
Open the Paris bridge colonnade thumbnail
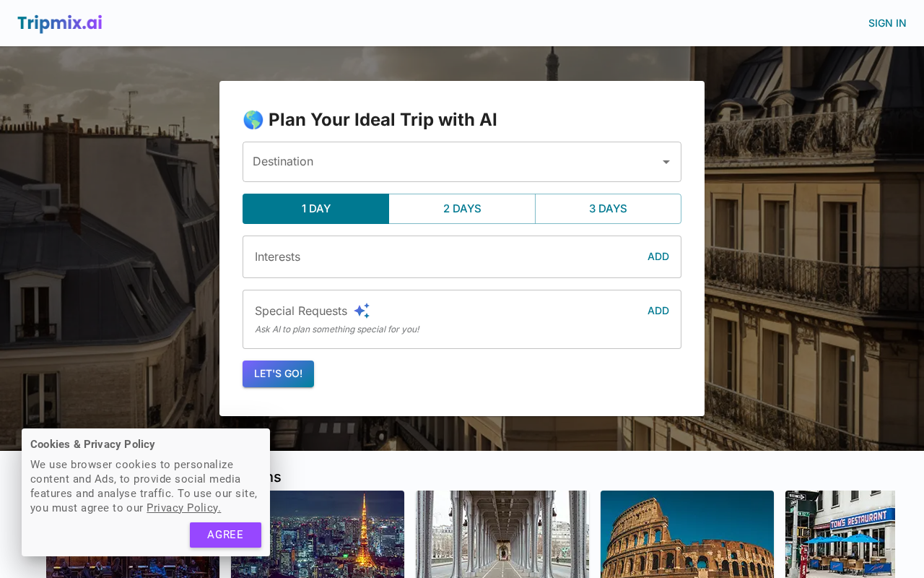pyautogui.click(x=502, y=535)
